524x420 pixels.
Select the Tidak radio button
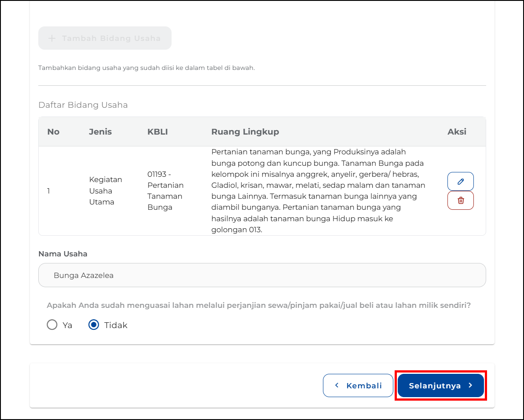pos(93,325)
